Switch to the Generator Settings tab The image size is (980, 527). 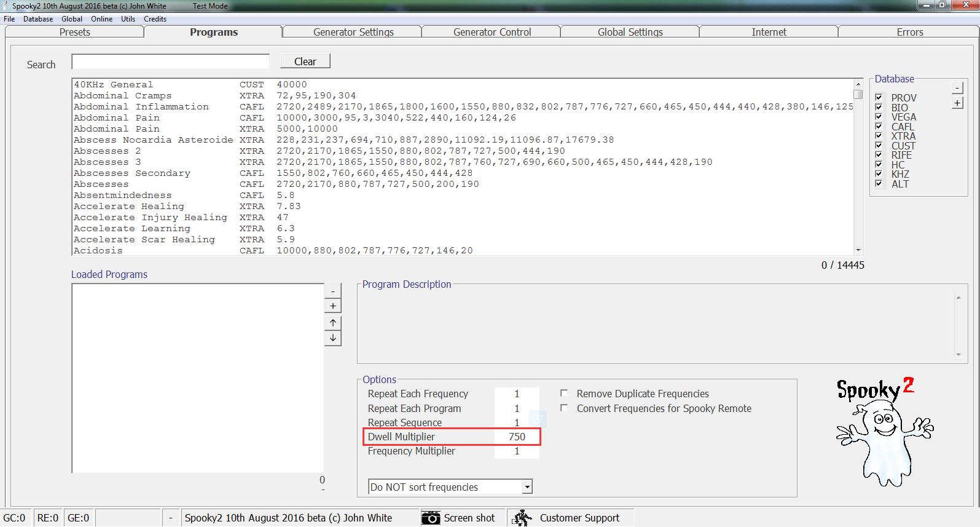[353, 32]
